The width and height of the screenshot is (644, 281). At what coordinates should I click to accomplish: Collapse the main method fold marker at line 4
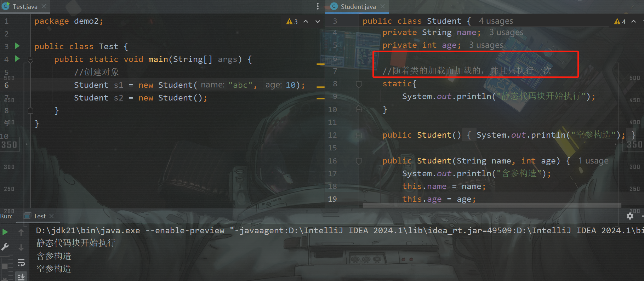pos(30,59)
